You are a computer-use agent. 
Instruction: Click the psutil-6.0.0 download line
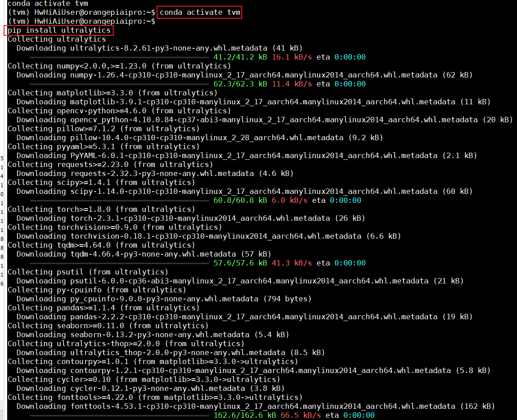(x=240, y=281)
